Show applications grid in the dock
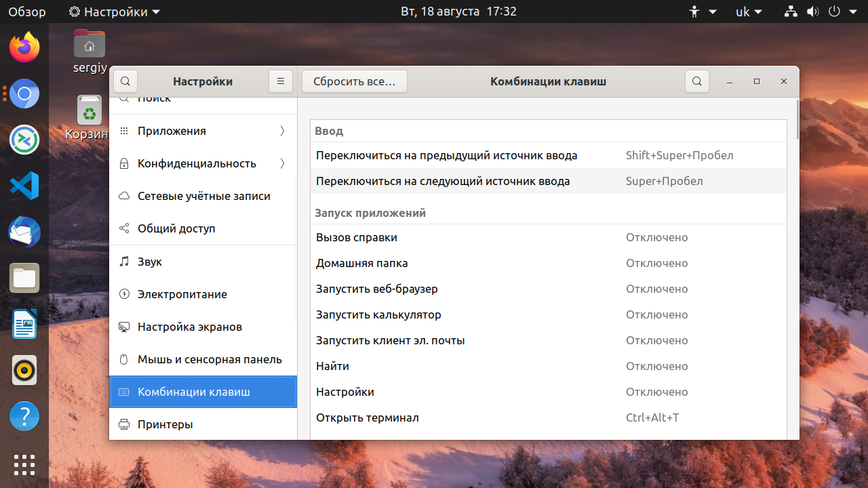The image size is (868, 488). [24, 465]
